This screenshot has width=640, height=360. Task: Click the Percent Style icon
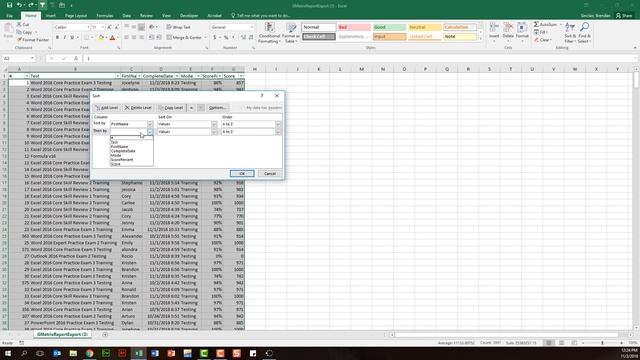point(226,38)
